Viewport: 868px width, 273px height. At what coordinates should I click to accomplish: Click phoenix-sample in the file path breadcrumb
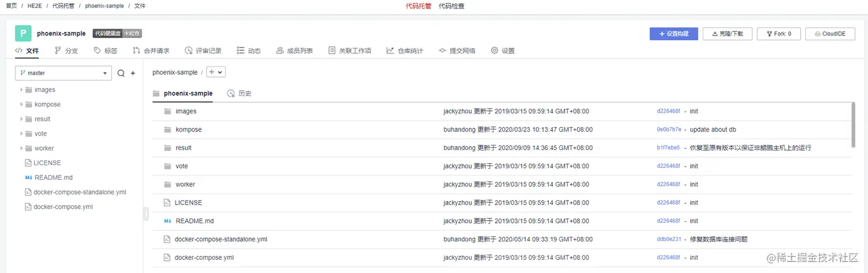pos(175,72)
